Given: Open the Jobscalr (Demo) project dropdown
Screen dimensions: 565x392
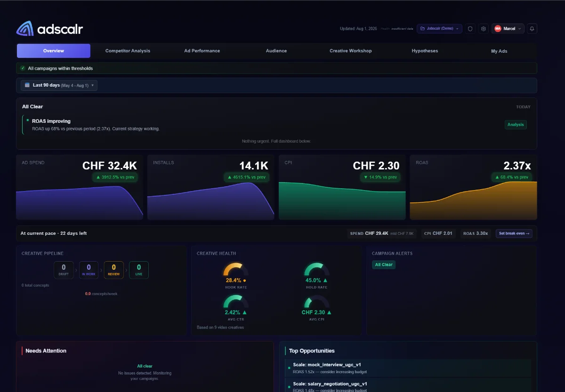Looking at the screenshot, I should tap(439, 29).
